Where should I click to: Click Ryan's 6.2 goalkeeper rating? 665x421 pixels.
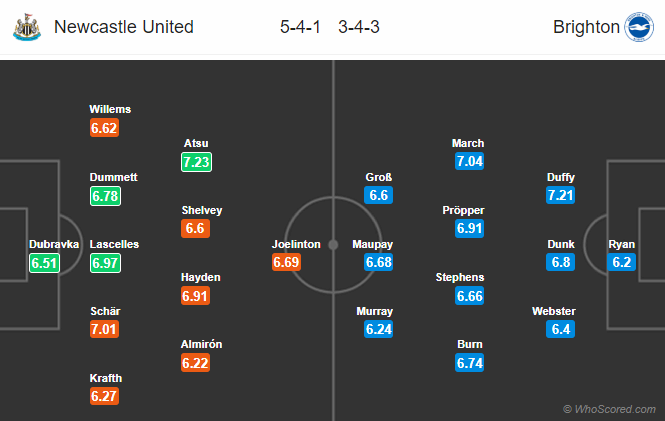point(621,262)
